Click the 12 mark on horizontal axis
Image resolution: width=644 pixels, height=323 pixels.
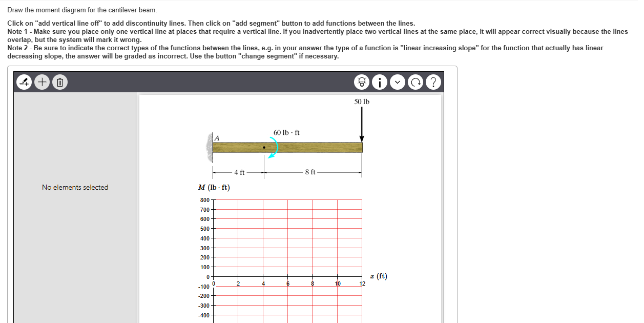click(362, 283)
